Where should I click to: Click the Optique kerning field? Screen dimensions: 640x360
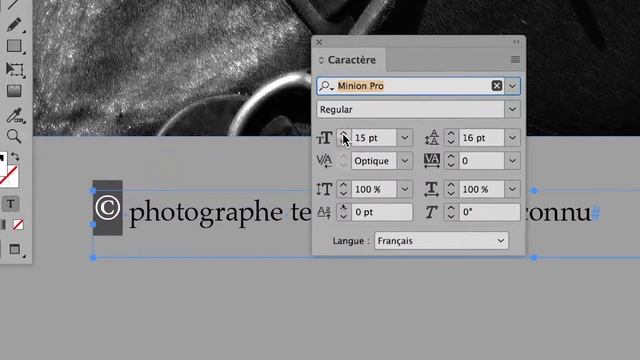point(374,161)
